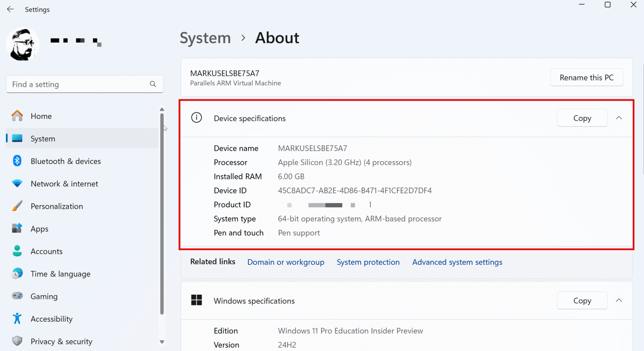Viewport: 644px width, 351px height.
Task: Click the search magnifier icon
Action: click(x=153, y=84)
